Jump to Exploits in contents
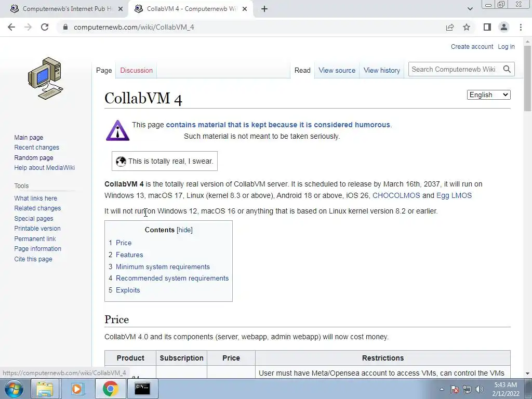532x399 pixels. pos(128,290)
